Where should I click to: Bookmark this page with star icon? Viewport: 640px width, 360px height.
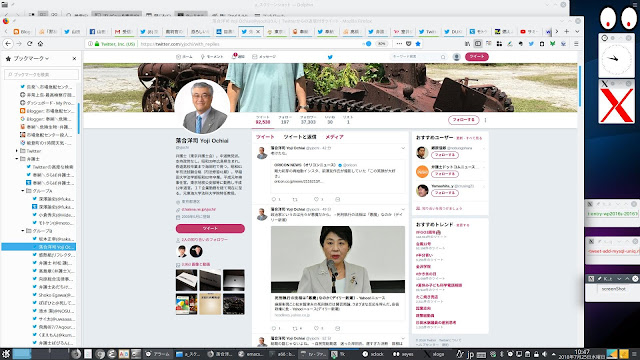[418, 44]
